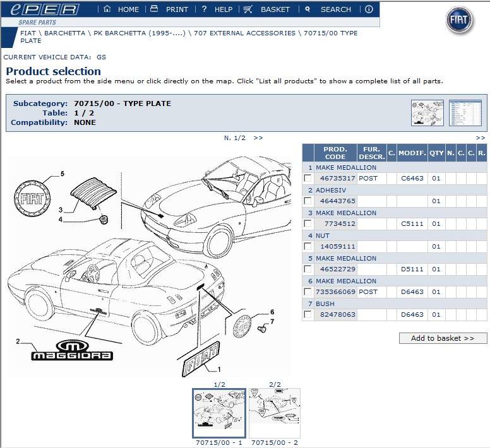
Task: Open SEARCH menu item
Action: (336, 9)
